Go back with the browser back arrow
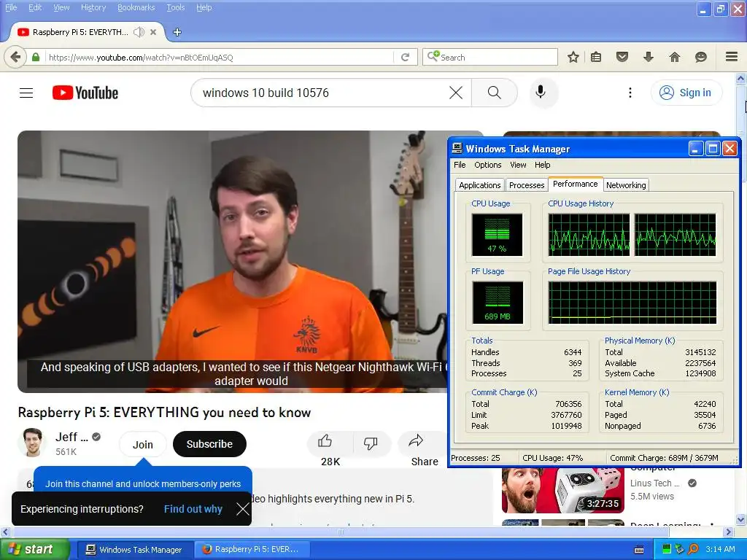Viewport: 747px width, 560px height. point(15,57)
